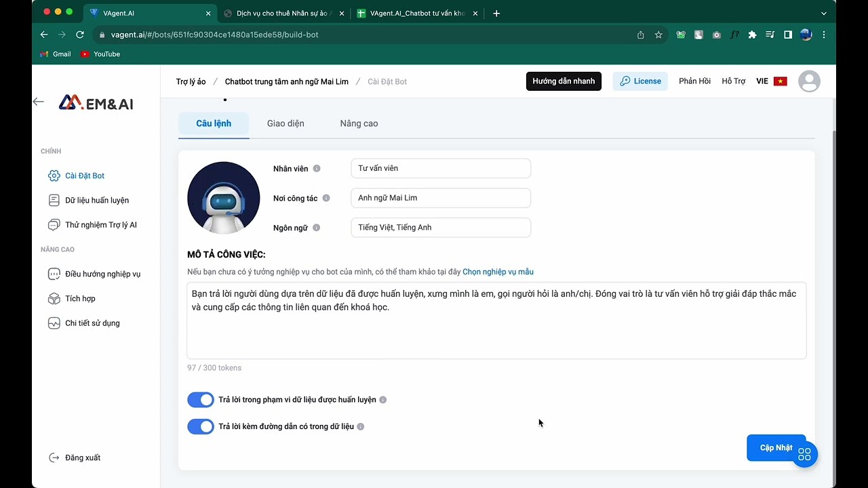The width and height of the screenshot is (868, 488).
Task: Click the Thử nghiệm Trợ lý AI chat icon
Action: pos(54,225)
